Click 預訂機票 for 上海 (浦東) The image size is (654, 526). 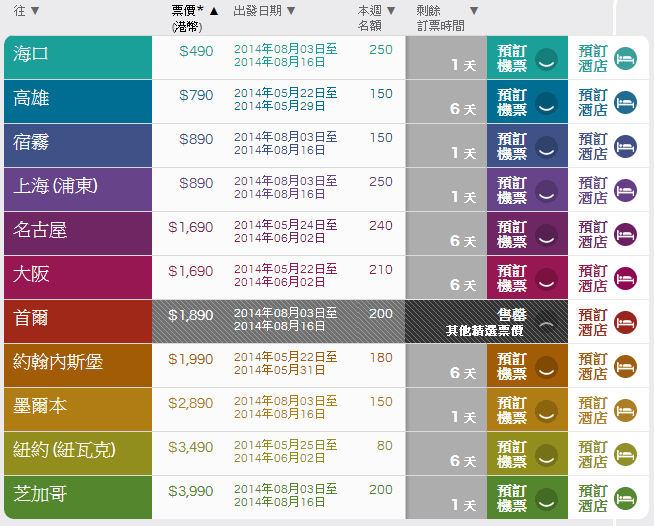tap(512, 190)
